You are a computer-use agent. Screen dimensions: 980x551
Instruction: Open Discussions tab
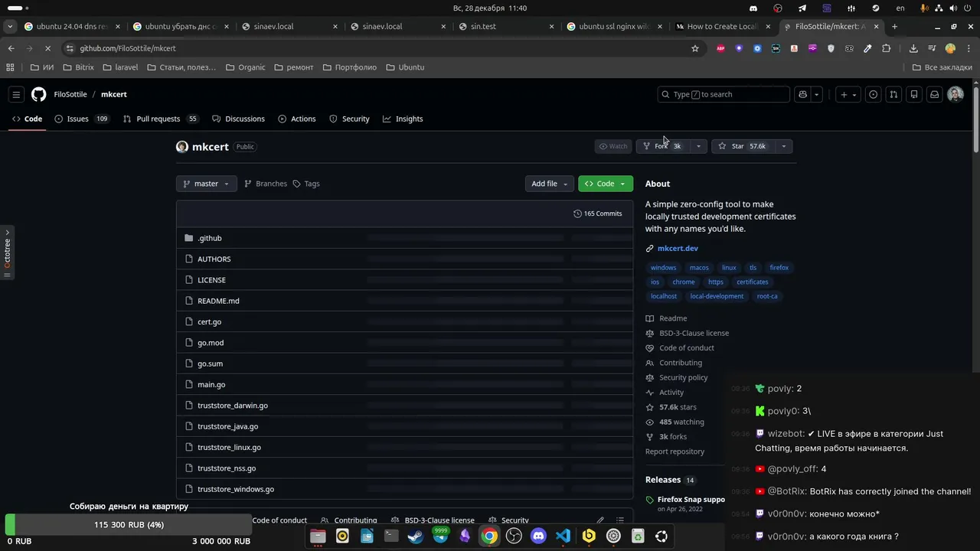click(238, 119)
